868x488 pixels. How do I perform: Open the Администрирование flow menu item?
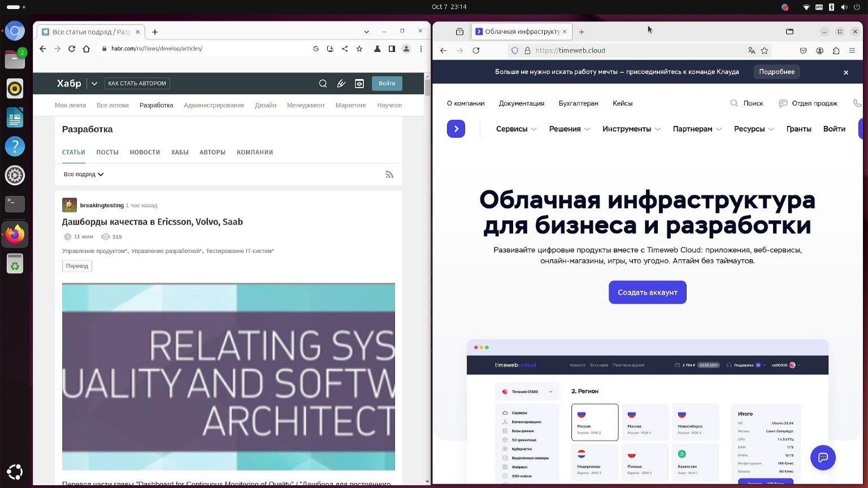214,105
